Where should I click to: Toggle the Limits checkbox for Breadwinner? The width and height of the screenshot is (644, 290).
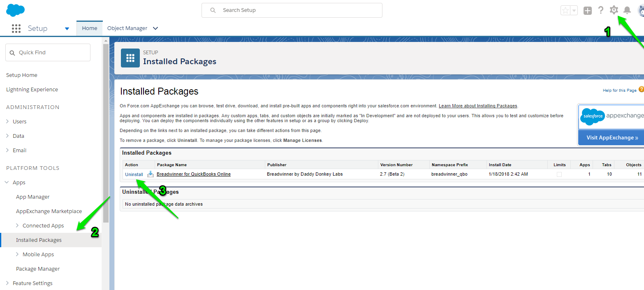559,174
